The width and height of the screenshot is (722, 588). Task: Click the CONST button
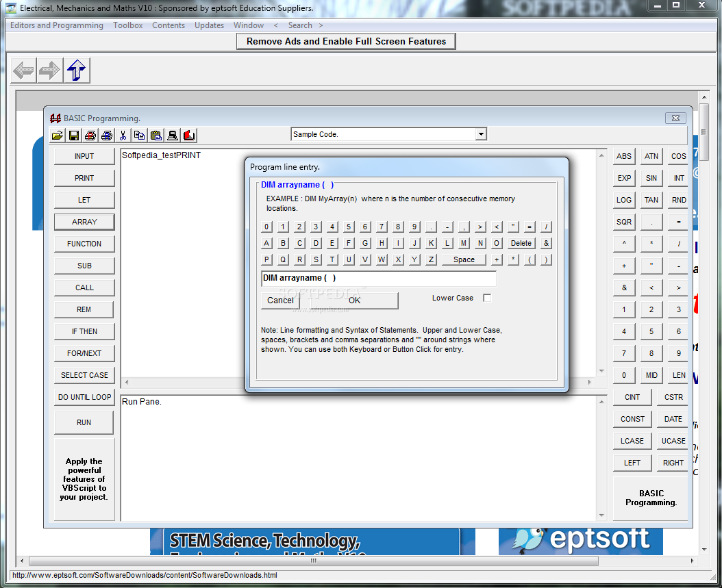tap(632, 419)
